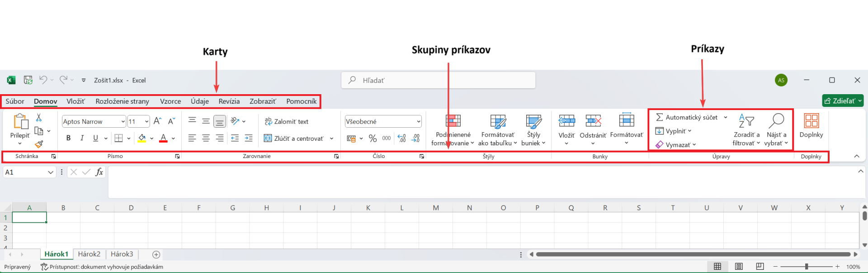This screenshot has height=273, width=868.
Task: Click the yellow fill color button
Action: coord(142,138)
